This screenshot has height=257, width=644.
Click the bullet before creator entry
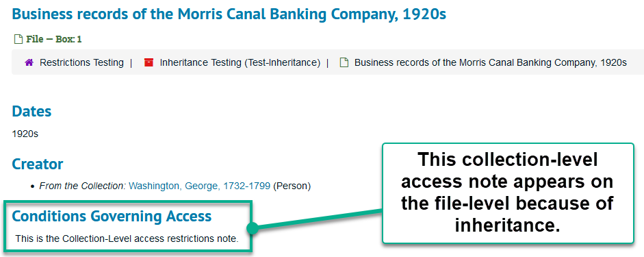coord(33,186)
